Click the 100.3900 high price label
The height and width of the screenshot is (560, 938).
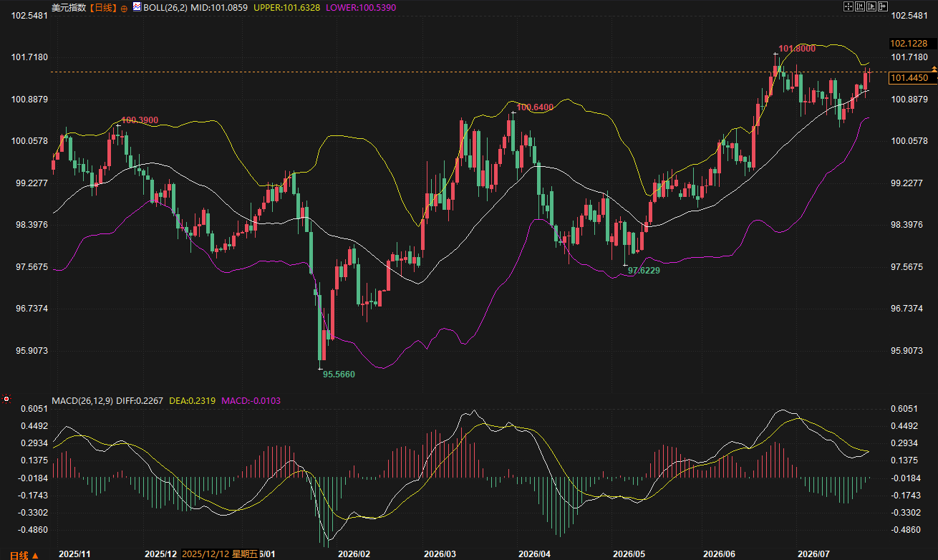140,120
